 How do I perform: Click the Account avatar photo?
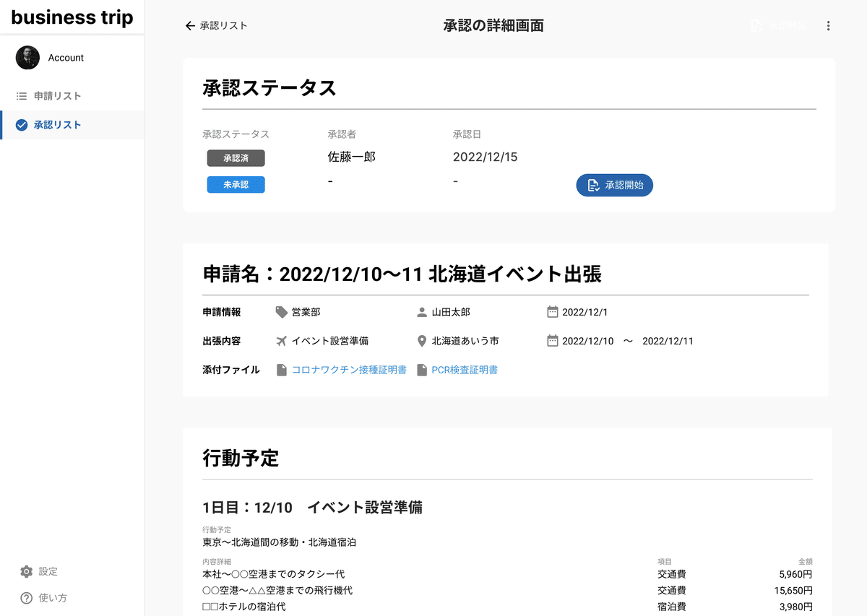pyautogui.click(x=27, y=58)
